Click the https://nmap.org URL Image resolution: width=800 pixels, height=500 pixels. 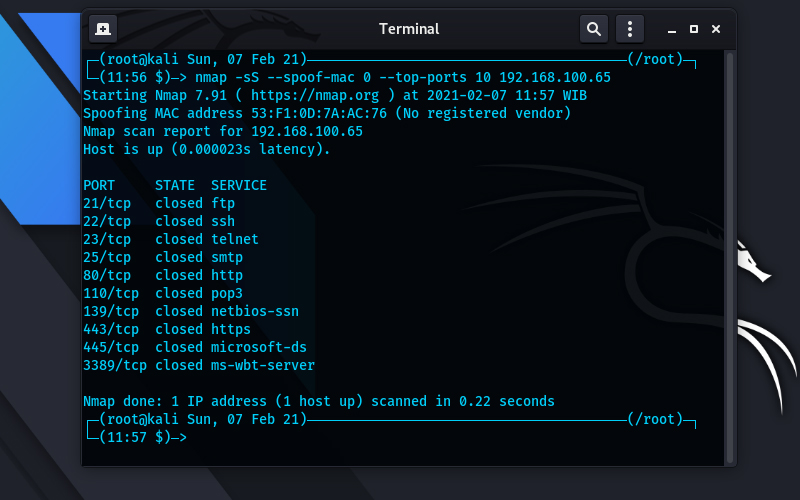tap(315, 95)
